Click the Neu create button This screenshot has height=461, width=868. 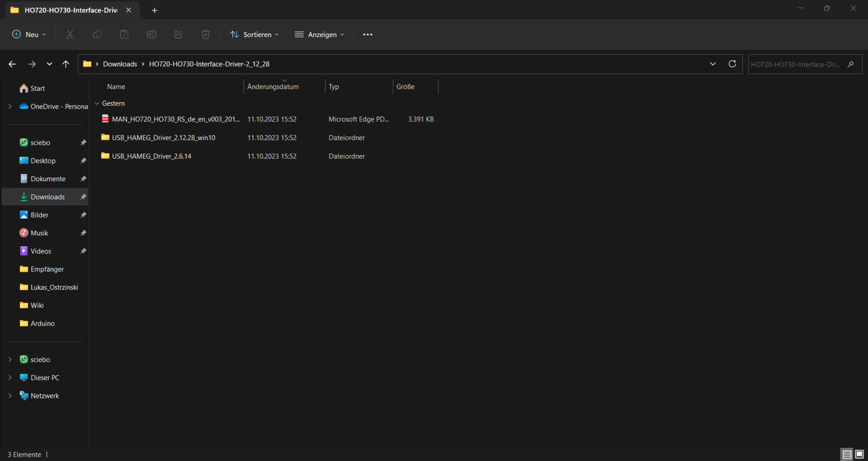(29, 35)
